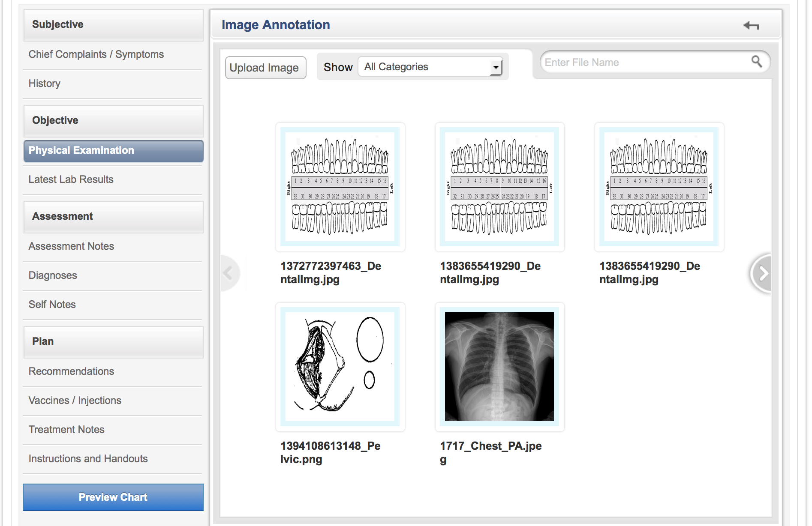Click the Plan section header
812x526 pixels.
42,341
